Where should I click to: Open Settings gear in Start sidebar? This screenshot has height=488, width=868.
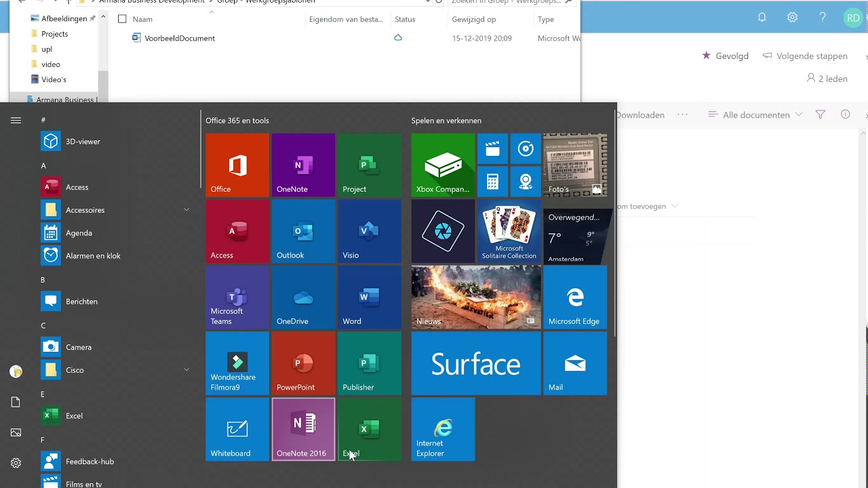tap(16, 463)
